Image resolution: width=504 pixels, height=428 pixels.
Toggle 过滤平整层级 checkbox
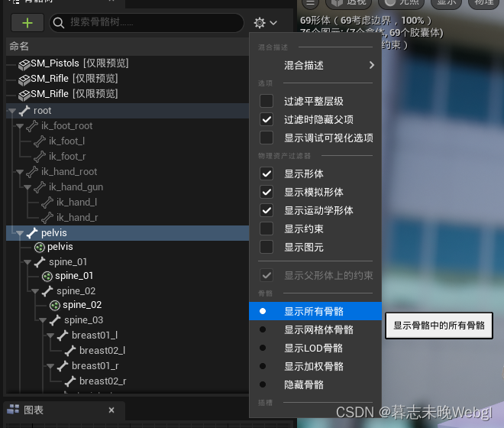coord(267,101)
